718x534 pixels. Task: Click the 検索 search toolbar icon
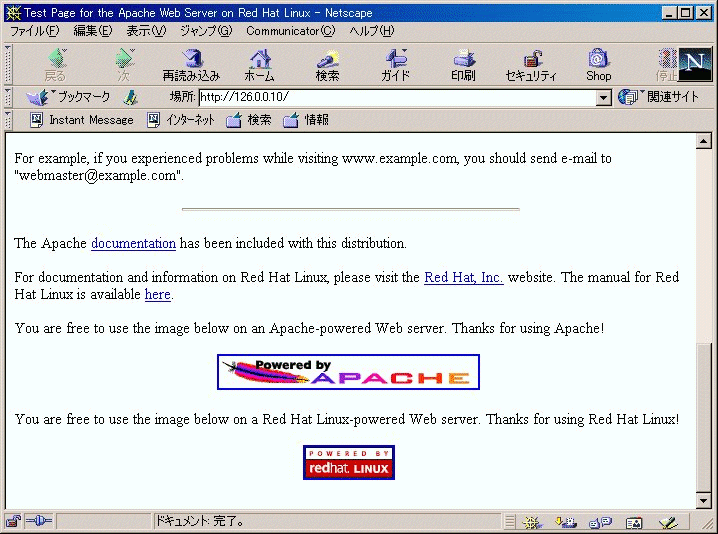[327, 65]
